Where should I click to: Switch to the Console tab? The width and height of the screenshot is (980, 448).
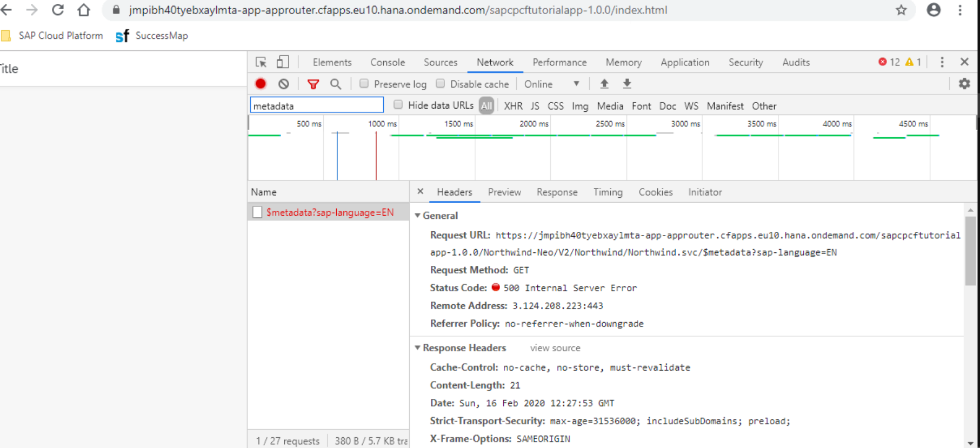point(388,62)
